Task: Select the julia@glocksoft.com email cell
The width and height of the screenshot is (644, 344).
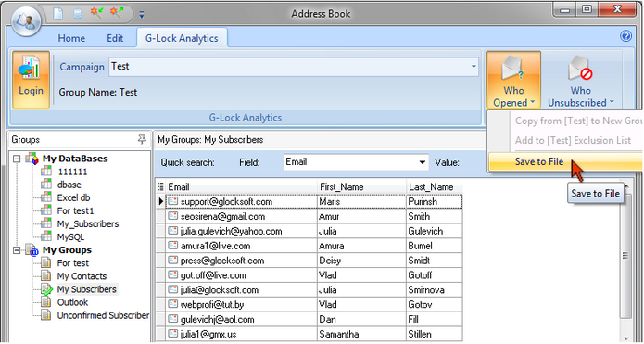Action: click(242, 290)
